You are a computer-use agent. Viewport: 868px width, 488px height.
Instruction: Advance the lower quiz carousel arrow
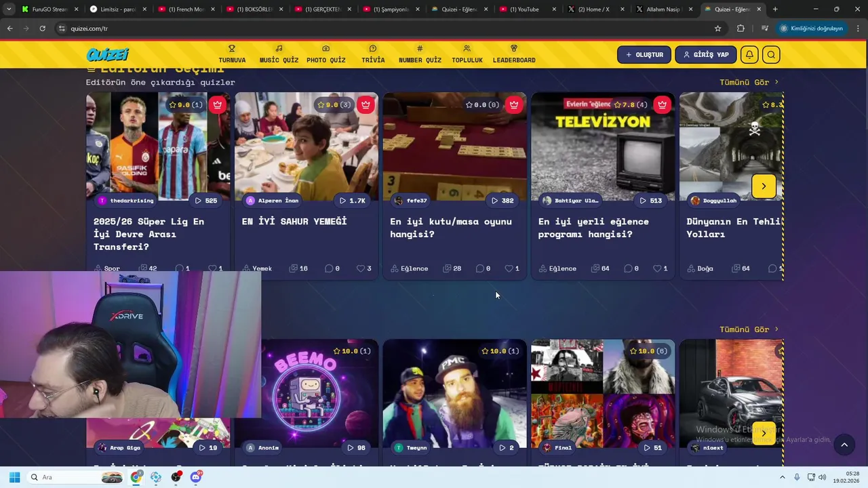[x=764, y=433]
